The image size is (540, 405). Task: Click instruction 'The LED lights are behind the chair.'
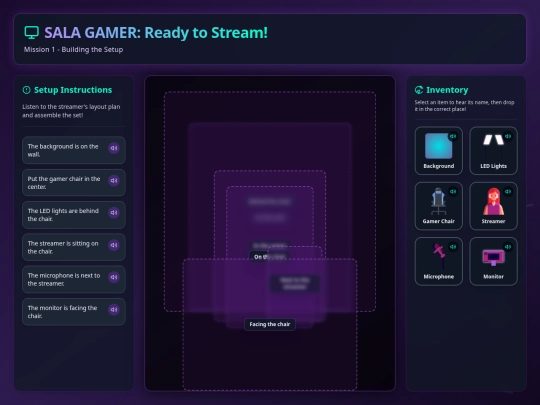click(x=74, y=215)
